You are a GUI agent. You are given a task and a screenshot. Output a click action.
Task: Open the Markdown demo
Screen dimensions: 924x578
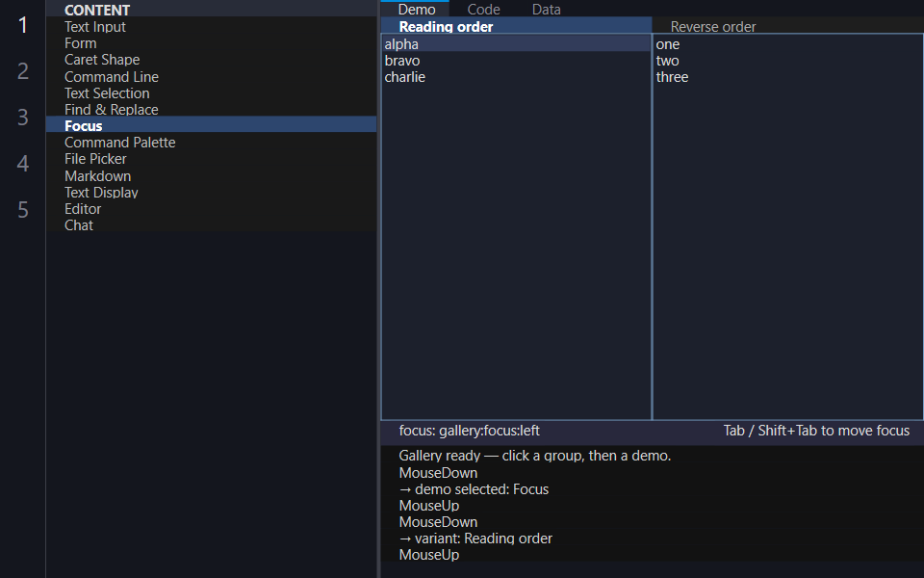(x=211, y=175)
